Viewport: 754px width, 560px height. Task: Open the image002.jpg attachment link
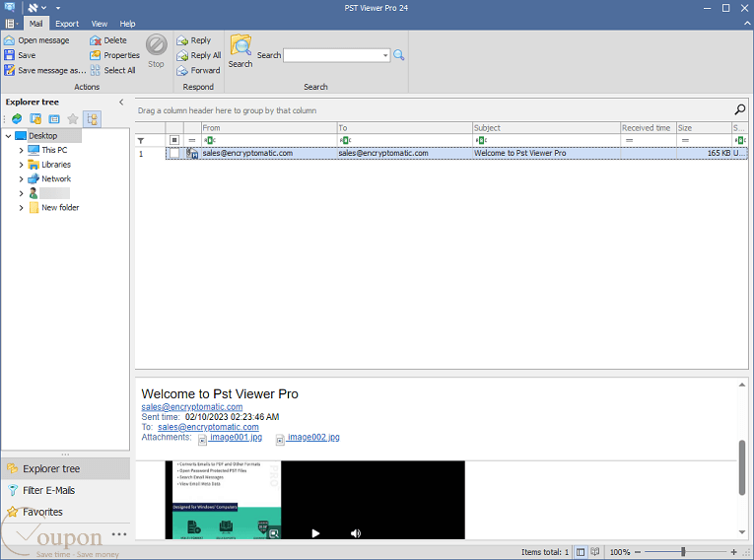(313, 437)
